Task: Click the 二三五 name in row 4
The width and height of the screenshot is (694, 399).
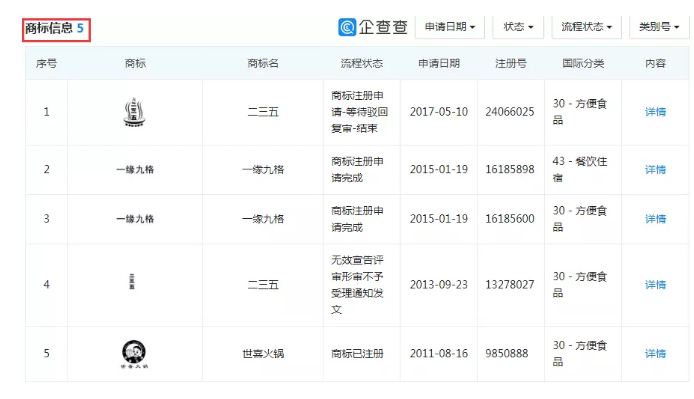Action: (x=263, y=284)
